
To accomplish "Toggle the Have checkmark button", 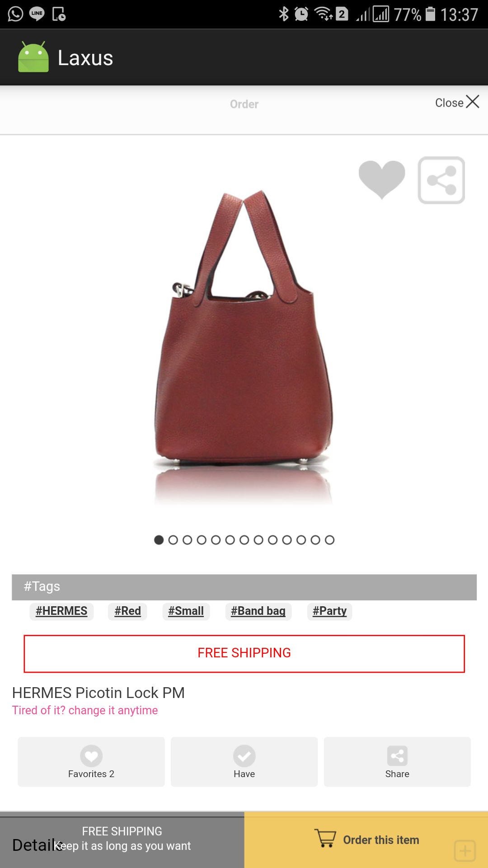I will coord(244,762).
